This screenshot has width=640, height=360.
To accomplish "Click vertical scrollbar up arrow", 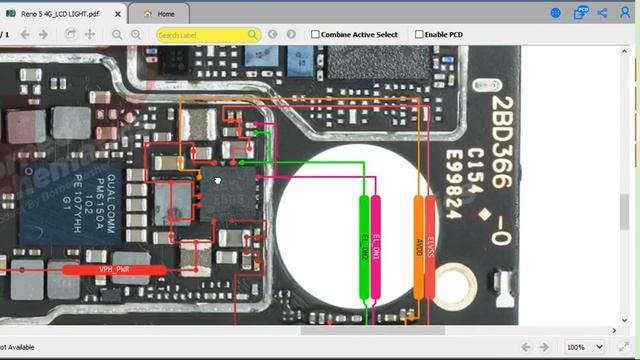I will tap(624, 51).
